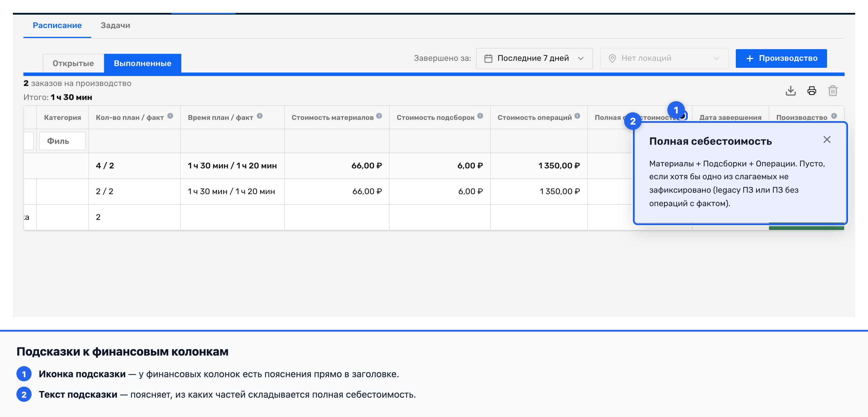Image resolution: width=868 pixels, height=417 pixels.
Task: Click the Кол-во план / факт header
Action: 130,118
